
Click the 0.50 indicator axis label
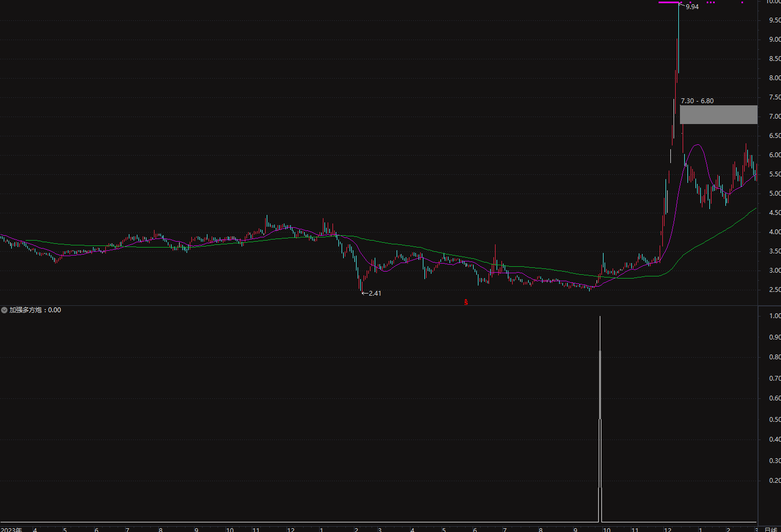click(x=775, y=420)
